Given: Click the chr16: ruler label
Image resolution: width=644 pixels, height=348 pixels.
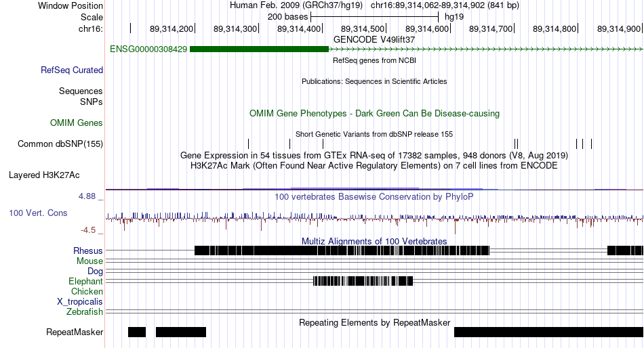Looking at the screenshot, I should pos(91,28).
